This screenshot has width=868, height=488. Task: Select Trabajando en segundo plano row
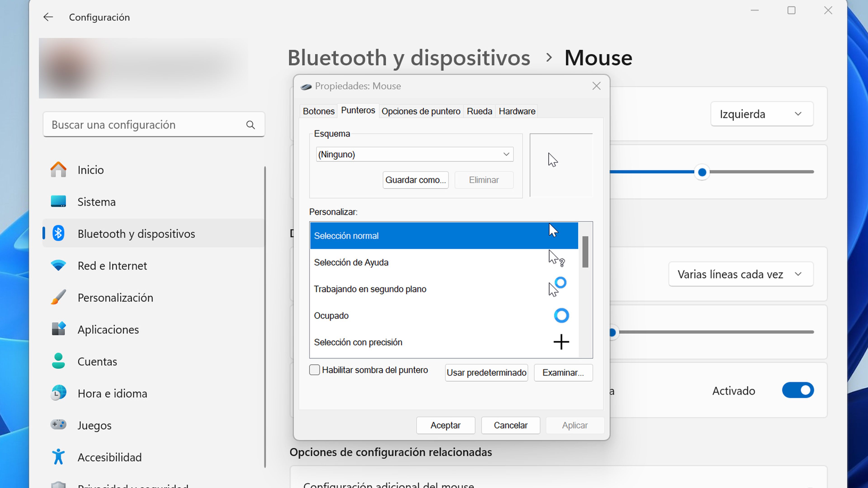tap(444, 289)
